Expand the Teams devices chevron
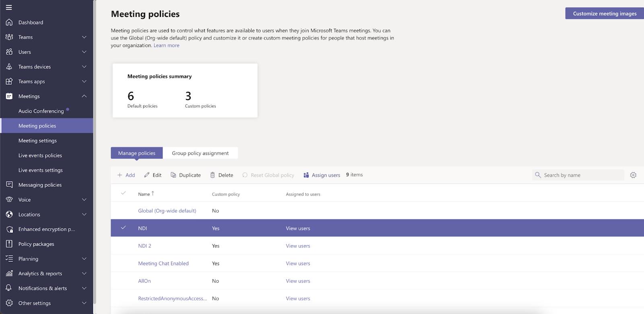The image size is (644, 314). (x=84, y=66)
